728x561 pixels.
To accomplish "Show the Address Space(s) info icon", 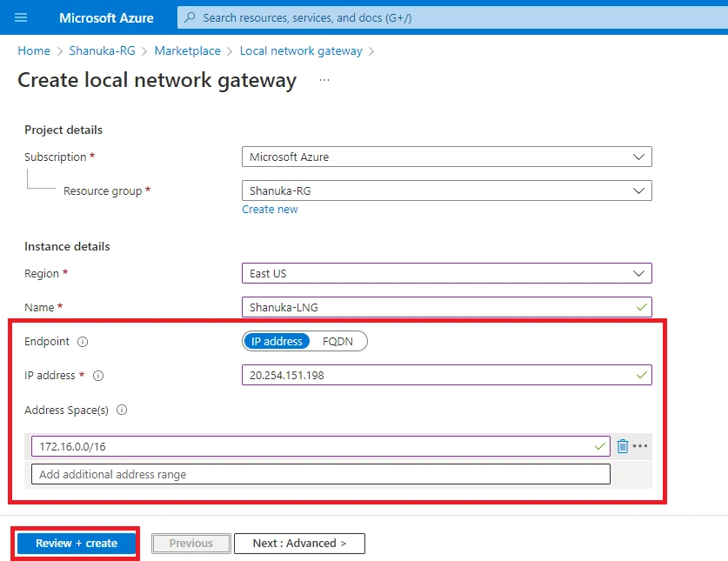I will pyautogui.click(x=122, y=410).
